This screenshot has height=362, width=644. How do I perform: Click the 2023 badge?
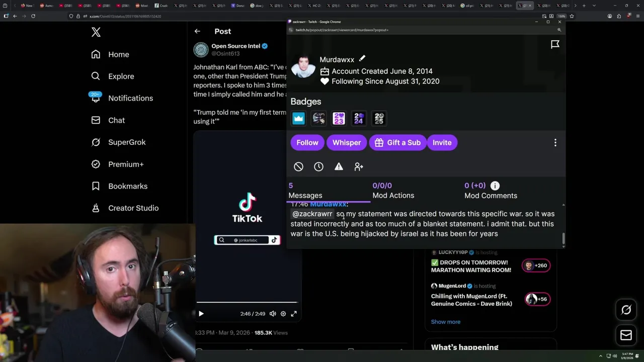(339, 119)
